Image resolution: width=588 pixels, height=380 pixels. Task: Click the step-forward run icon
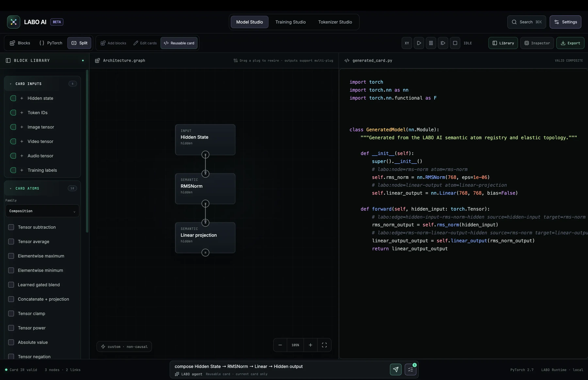pyautogui.click(x=443, y=43)
